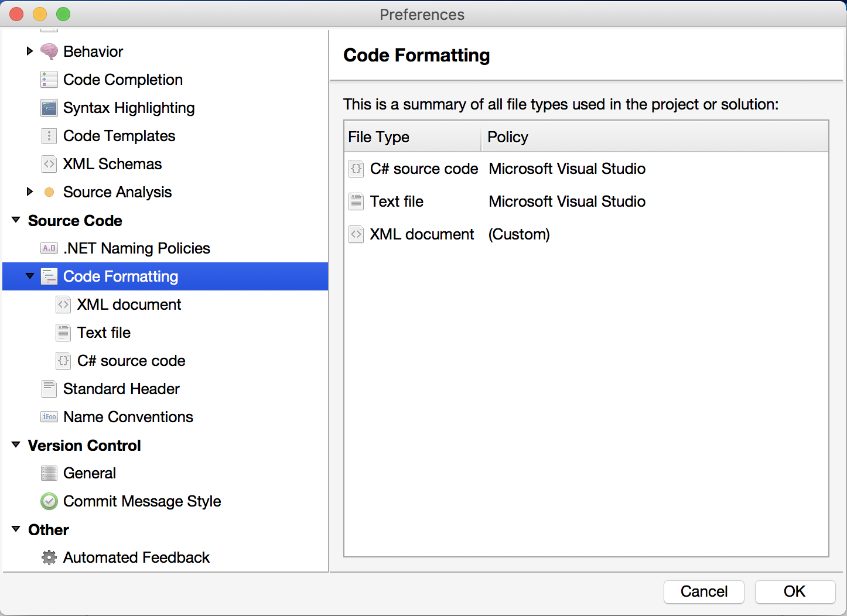
Task: Click the XML Schemas icon
Action: click(49, 164)
